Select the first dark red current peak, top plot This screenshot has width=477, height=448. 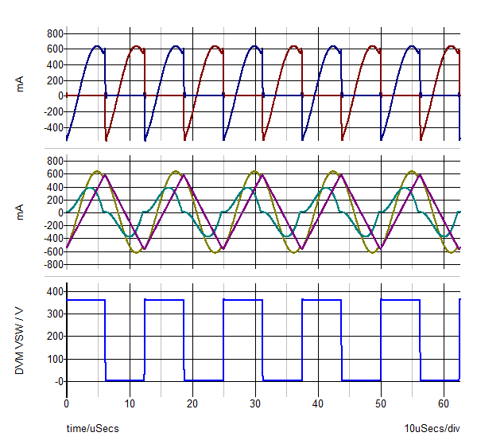click(136, 46)
